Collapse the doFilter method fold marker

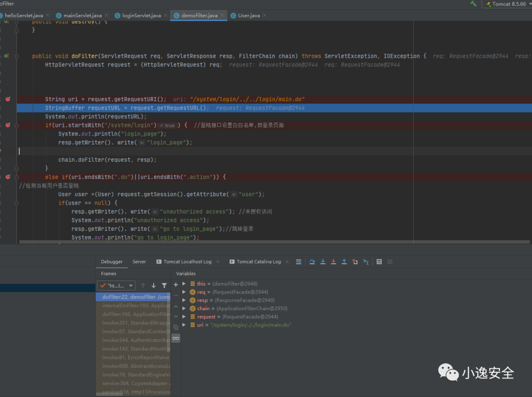(17, 56)
